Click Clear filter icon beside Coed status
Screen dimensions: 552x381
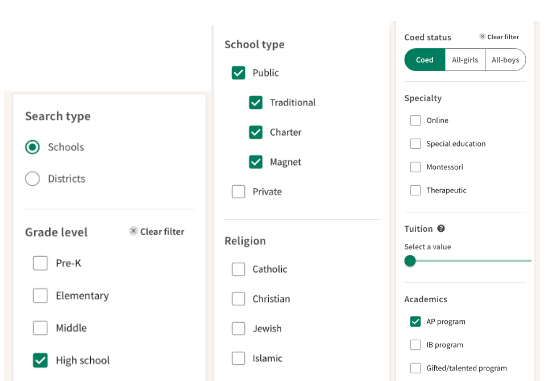pyautogui.click(x=482, y=36)
